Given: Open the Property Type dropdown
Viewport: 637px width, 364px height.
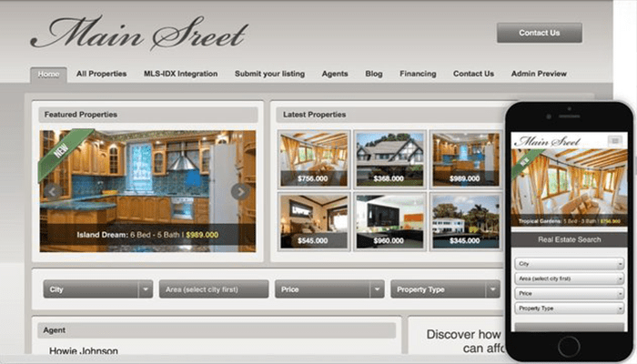Looking at the screenshot, I should (446, 289).
